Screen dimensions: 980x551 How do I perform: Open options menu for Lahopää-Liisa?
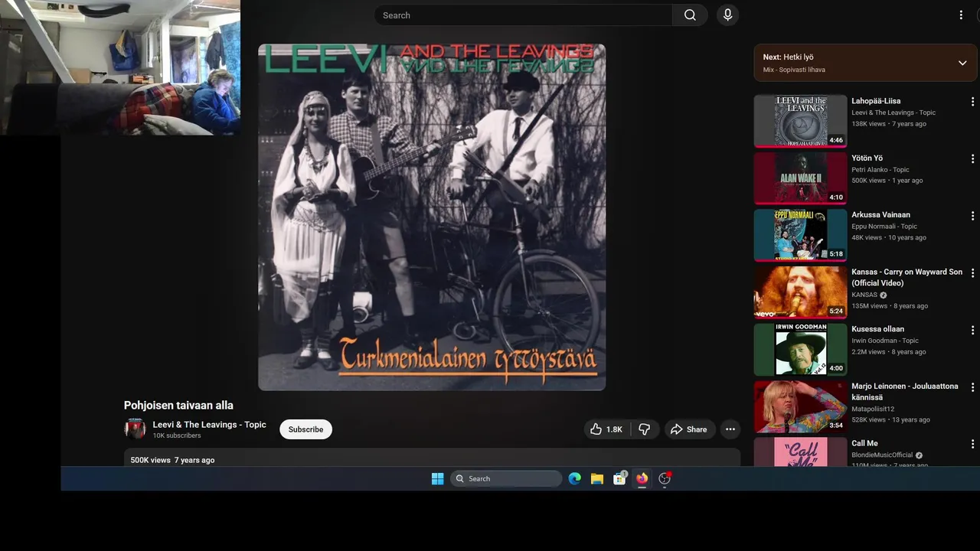pos(973,102)
